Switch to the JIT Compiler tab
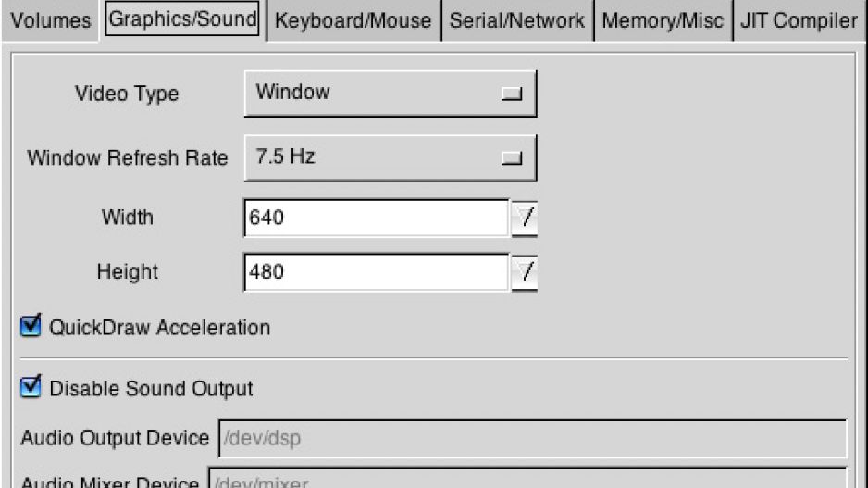This screenshot has height=488, width=868. [x=799, y=21]
